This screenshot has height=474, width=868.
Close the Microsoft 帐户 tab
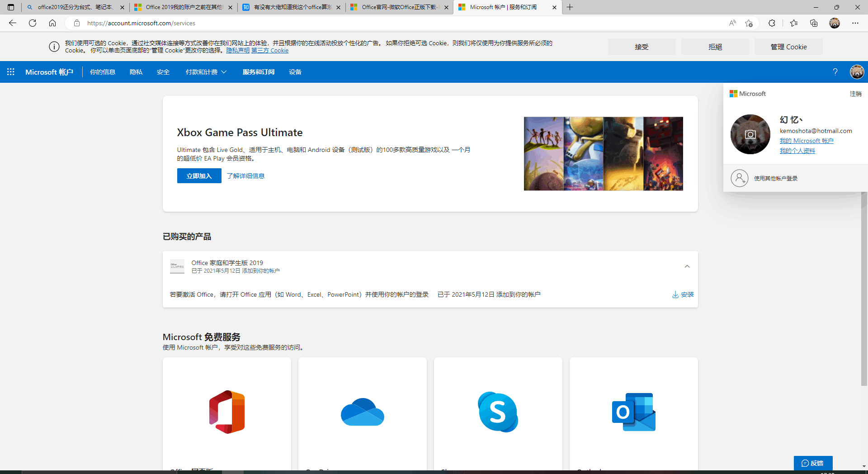[555, 7]
